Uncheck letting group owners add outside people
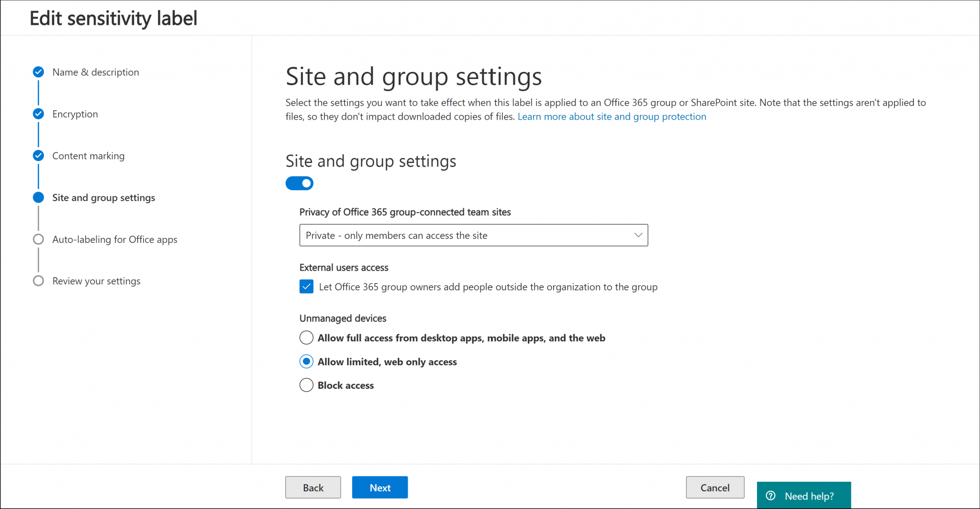The width and height of the screenshot is (980, 509). pyautogui.click(x=306, y=286)
